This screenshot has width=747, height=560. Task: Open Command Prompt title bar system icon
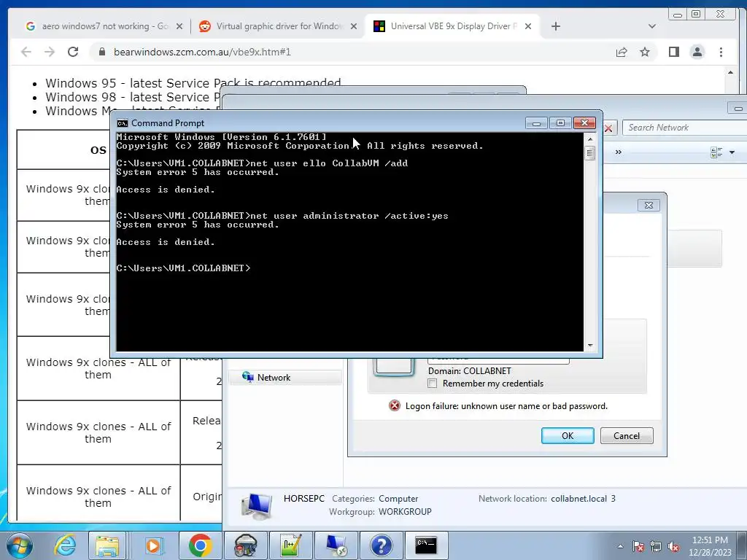coord(123,123)
